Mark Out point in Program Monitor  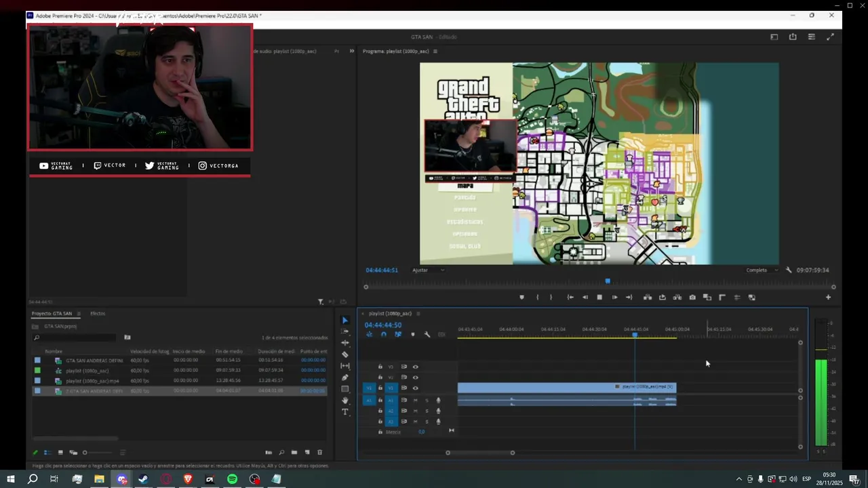click(551, 297)
